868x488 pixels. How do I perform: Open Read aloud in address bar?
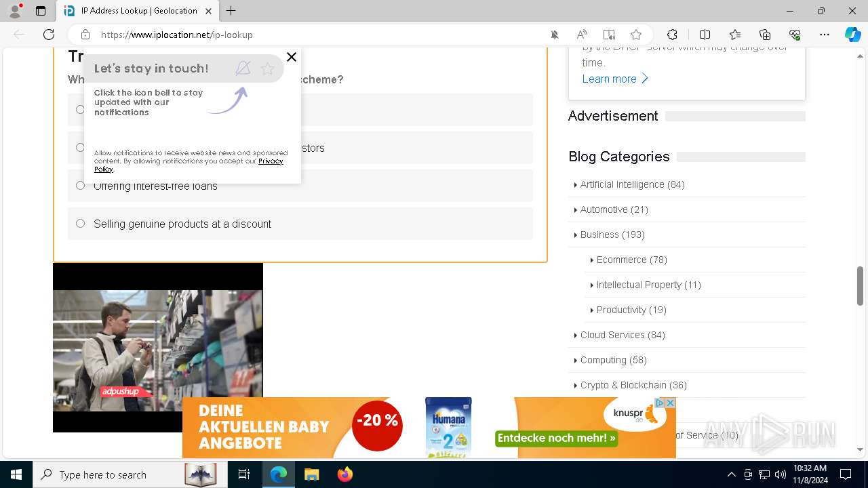pos(582,35)
